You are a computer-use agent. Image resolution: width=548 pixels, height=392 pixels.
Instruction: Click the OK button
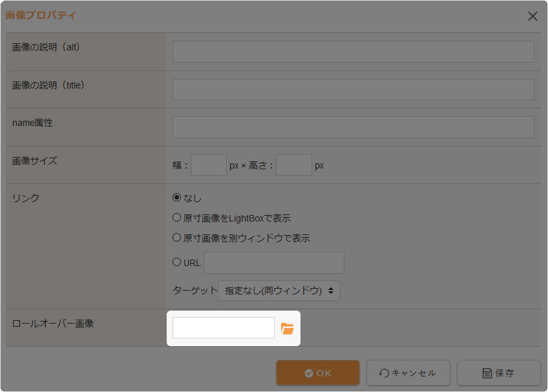318,373
